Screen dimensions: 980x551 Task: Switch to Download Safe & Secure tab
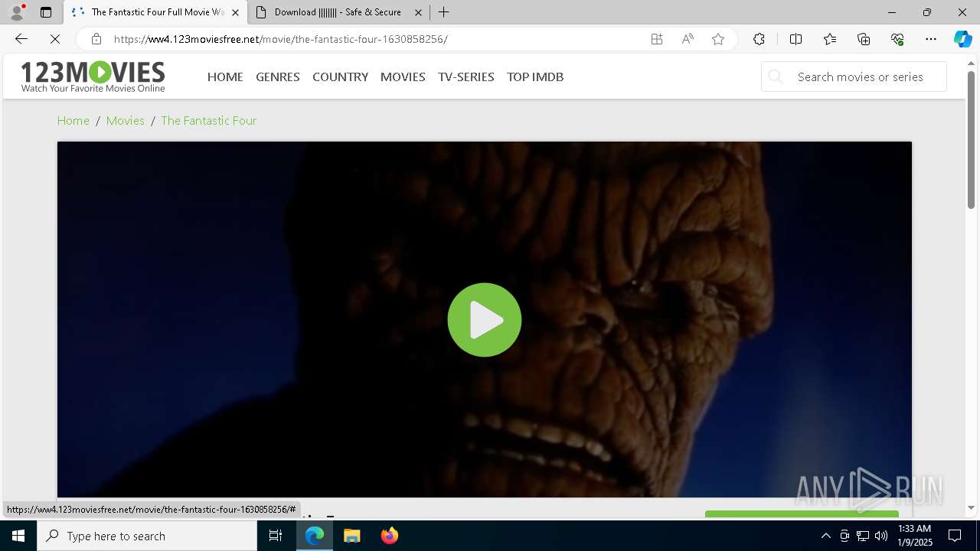(338, 12)
